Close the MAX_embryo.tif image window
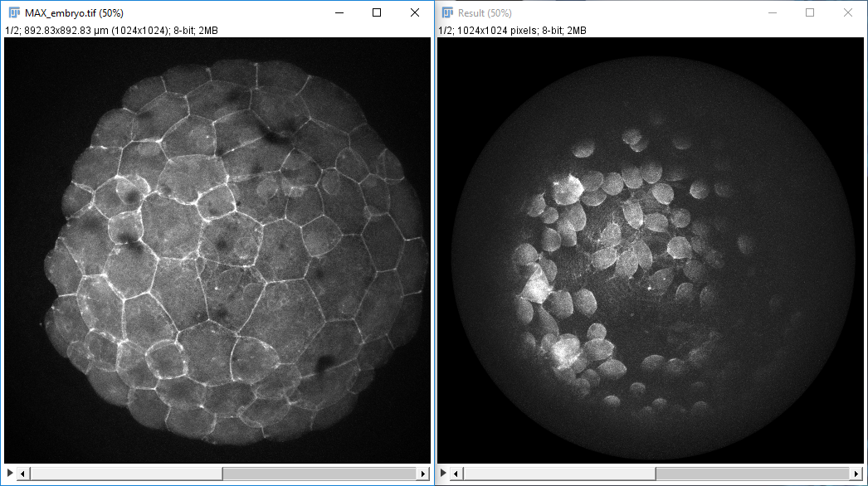The image size is (868, 486). pos(415,12)
